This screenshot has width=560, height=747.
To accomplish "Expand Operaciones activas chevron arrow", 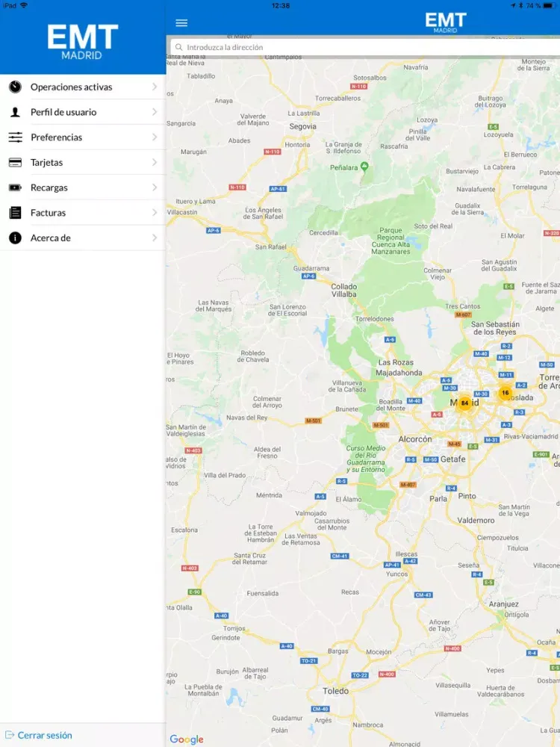I will [155, 87].
